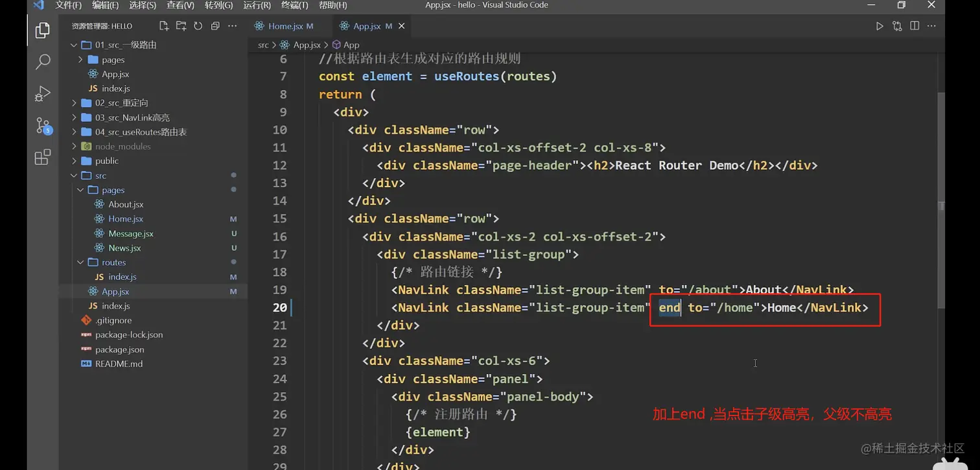Open App.jsx under 01_src_一级路由
980x470 pixels.
pos(115,74)
